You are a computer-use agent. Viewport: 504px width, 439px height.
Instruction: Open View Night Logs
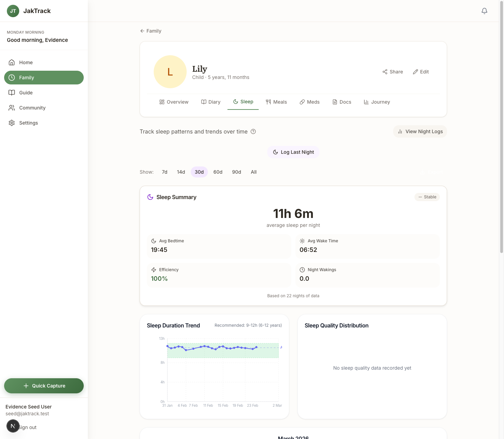pos(420,131)
